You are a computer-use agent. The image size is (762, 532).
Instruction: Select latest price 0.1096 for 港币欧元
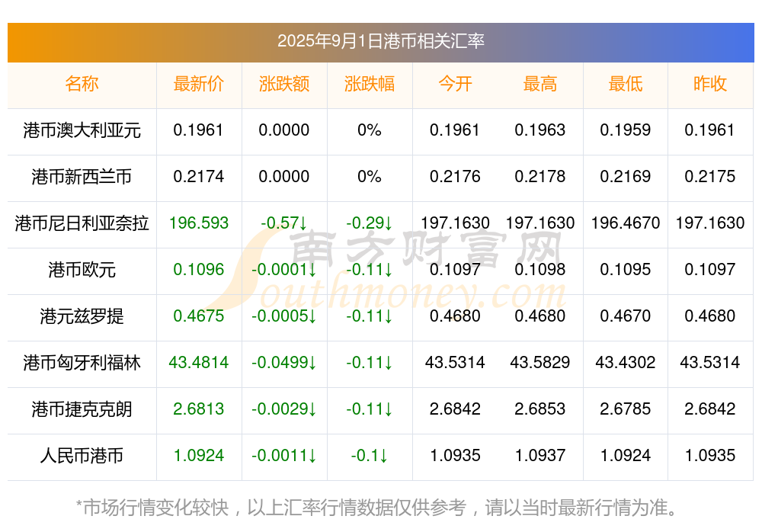click(x=198, y=269)
